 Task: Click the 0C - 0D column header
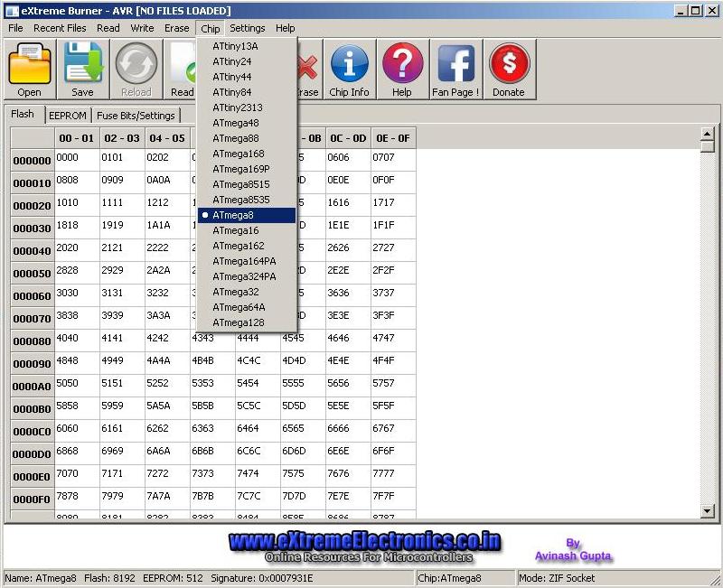(348, 138)
